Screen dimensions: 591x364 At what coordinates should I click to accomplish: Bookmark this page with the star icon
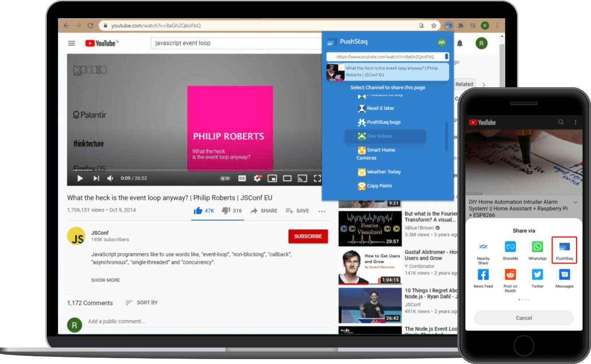point(433,26)
